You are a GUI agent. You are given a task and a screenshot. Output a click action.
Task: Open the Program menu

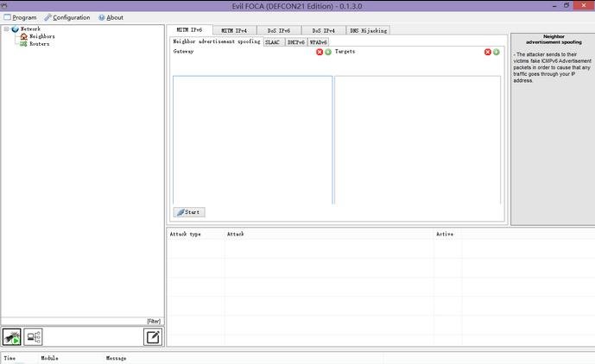pyautogui.click(x=20, y=17)
